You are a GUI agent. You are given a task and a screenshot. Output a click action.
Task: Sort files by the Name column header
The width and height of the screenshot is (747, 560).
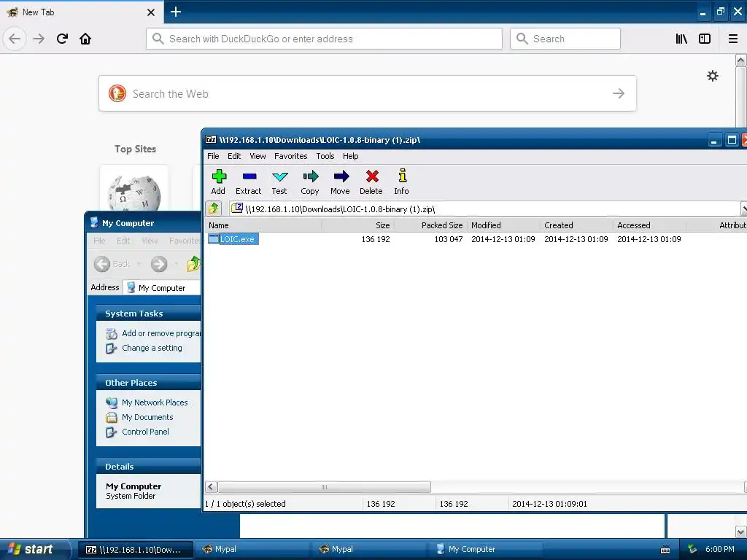[x=263, y=225]
